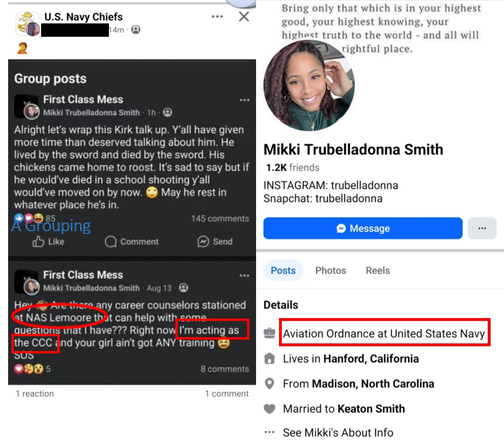Close the U.S. Navy Chiefs post
This screenshot has height=448, width=504.
point(244,16)
